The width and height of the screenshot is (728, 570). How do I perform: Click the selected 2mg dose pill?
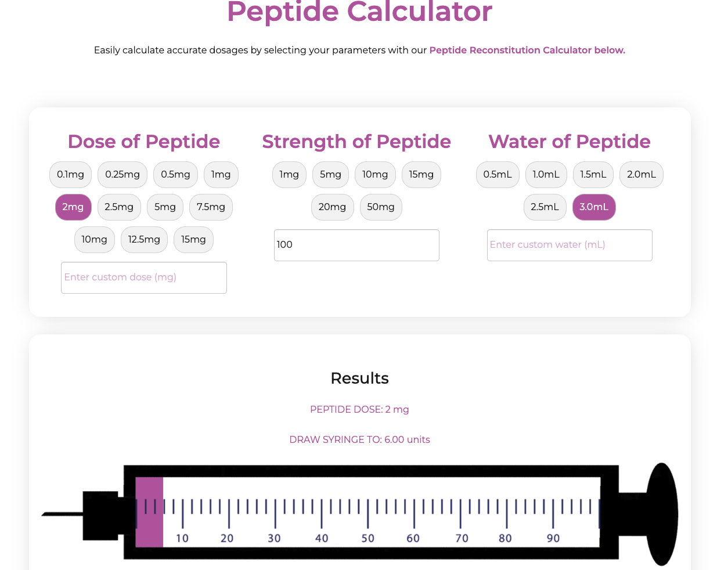click(73, 207)
